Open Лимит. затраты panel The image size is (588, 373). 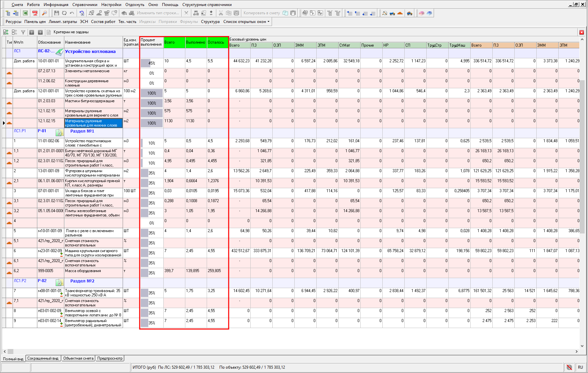tap(63, 22)
